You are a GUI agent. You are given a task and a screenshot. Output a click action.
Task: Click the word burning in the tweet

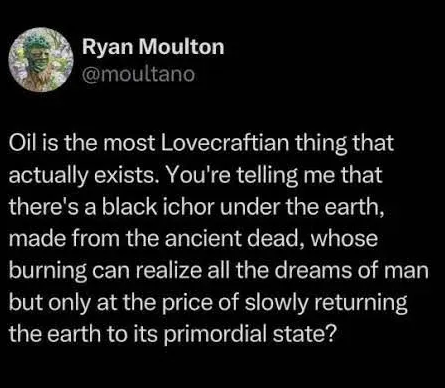click(x=47, y=272)
